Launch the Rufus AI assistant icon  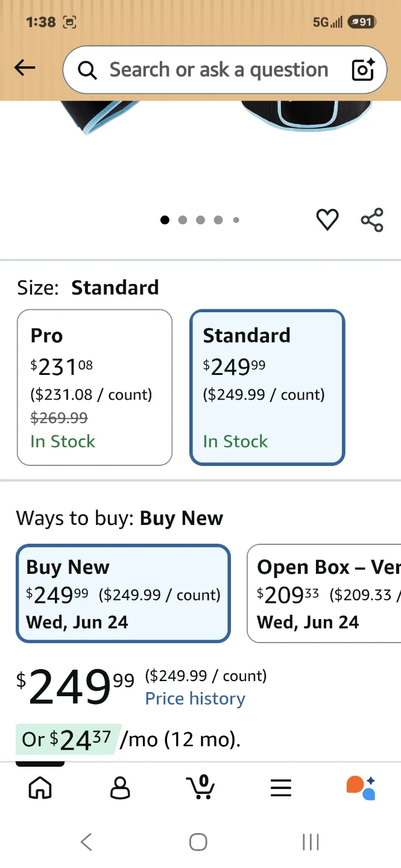click(361, 787)
